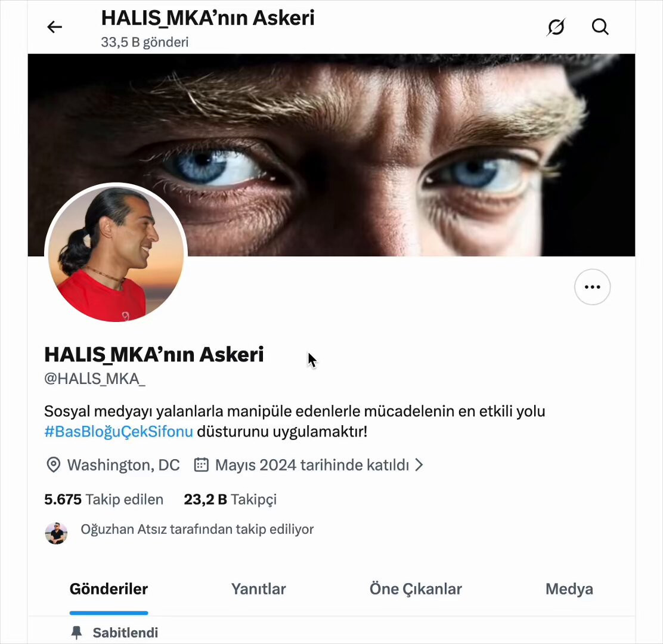Select the Medya tab
This screenshot has height=644, width=663.
(x=569, y=589)
